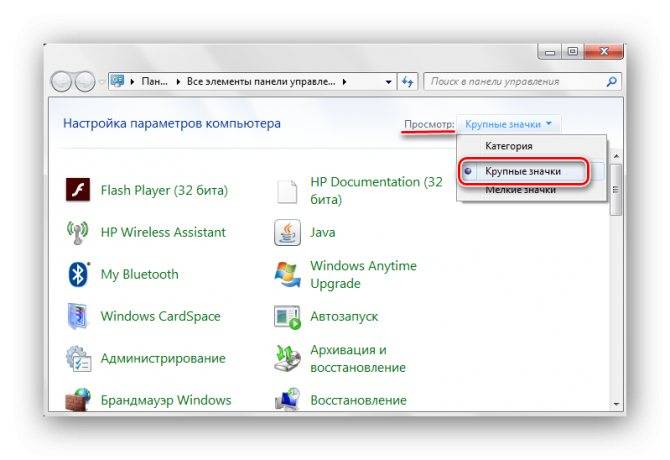
Task: Open the My Bluetooth link
Action: 139,274
